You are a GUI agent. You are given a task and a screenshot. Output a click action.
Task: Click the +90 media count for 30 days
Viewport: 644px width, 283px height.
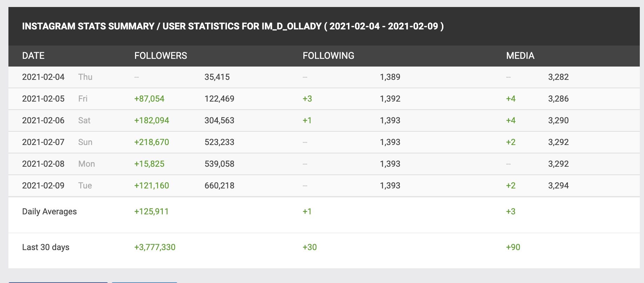(x=513, y=247)
